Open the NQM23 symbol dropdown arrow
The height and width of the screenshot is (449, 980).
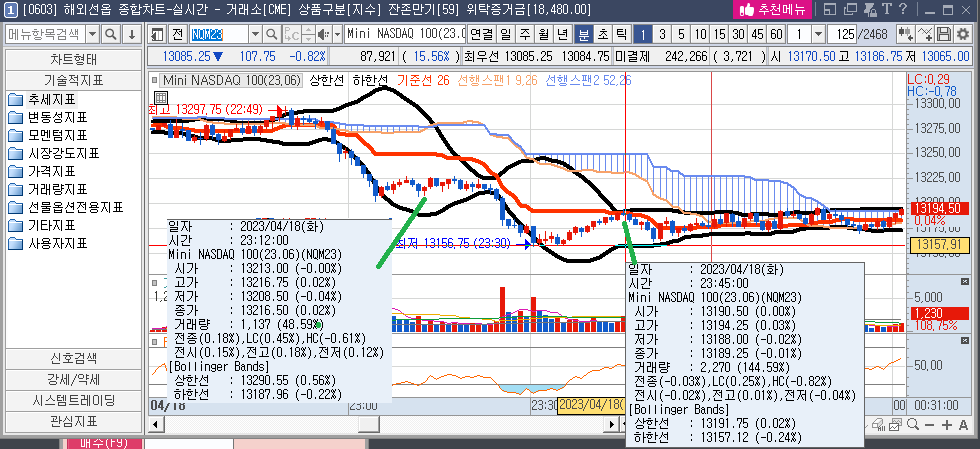pos(255,34)
